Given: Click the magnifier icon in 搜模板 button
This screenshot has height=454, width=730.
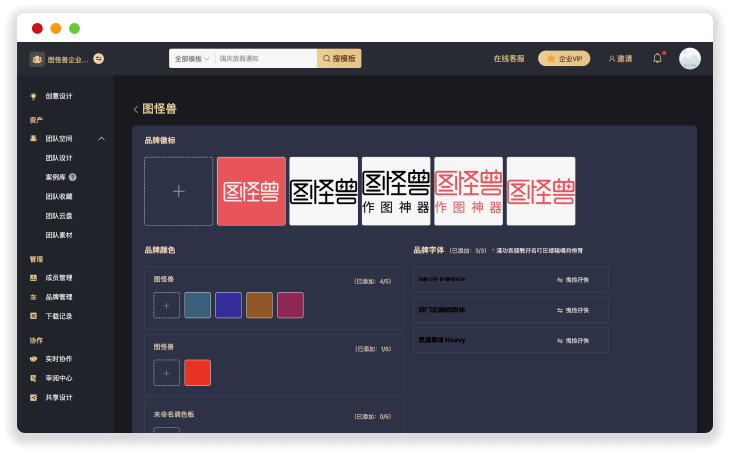Looking at the screenshot, I should (326, 59).
